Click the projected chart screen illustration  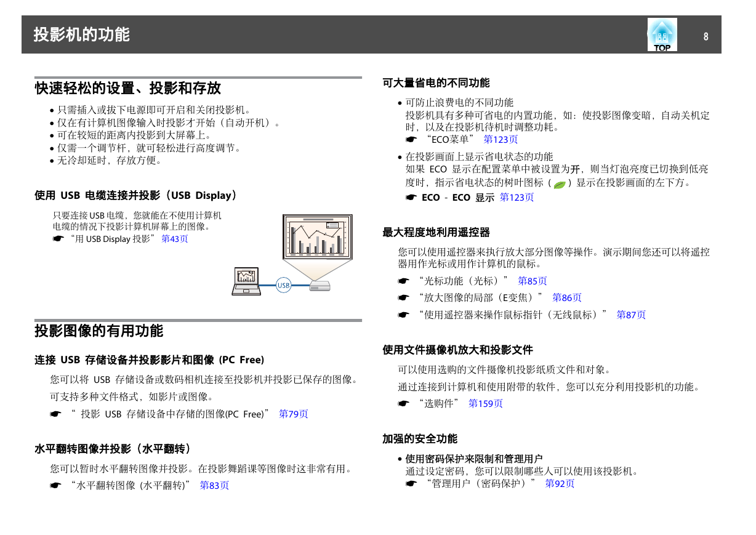tap(318, 236)
